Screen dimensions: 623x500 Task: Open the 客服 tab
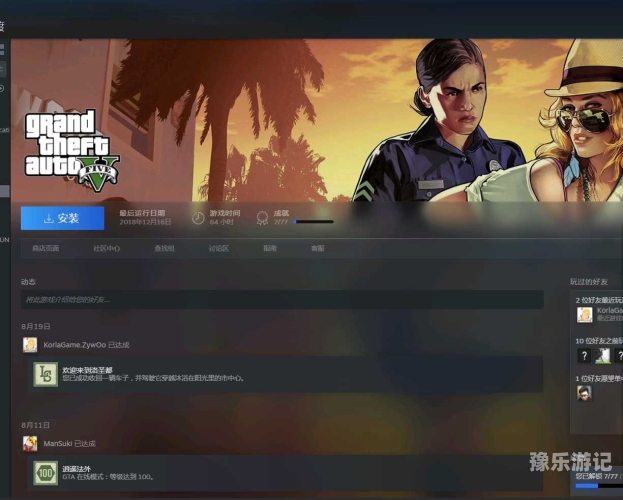click(x=317, y=248)
